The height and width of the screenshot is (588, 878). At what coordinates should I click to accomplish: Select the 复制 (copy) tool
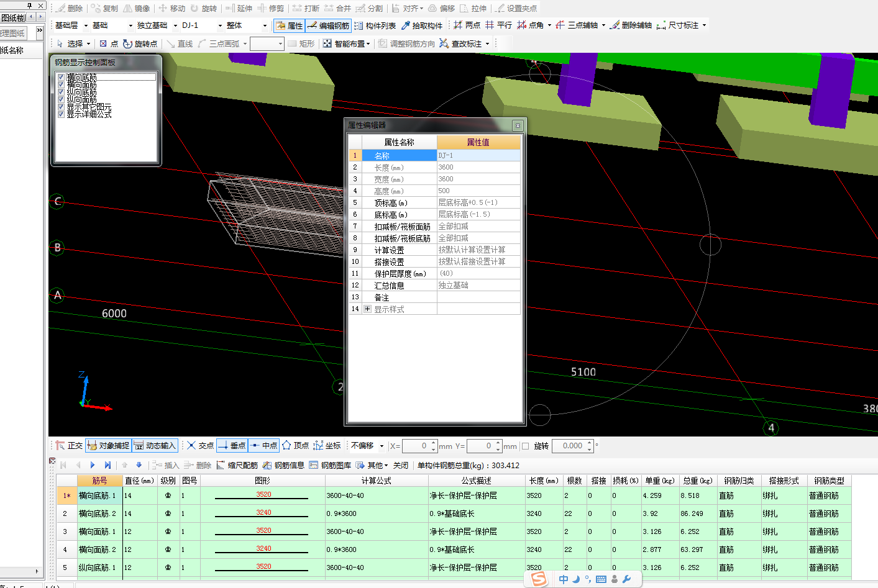(x=104, y=8)
